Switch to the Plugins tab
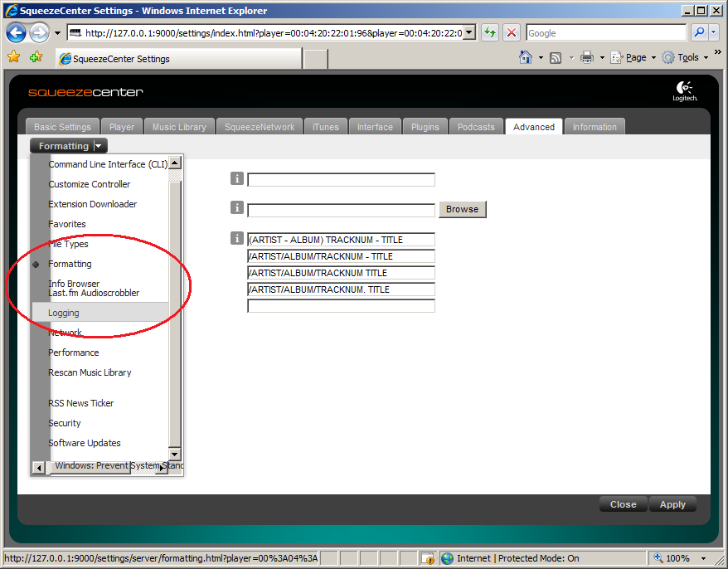 [425, 127]
